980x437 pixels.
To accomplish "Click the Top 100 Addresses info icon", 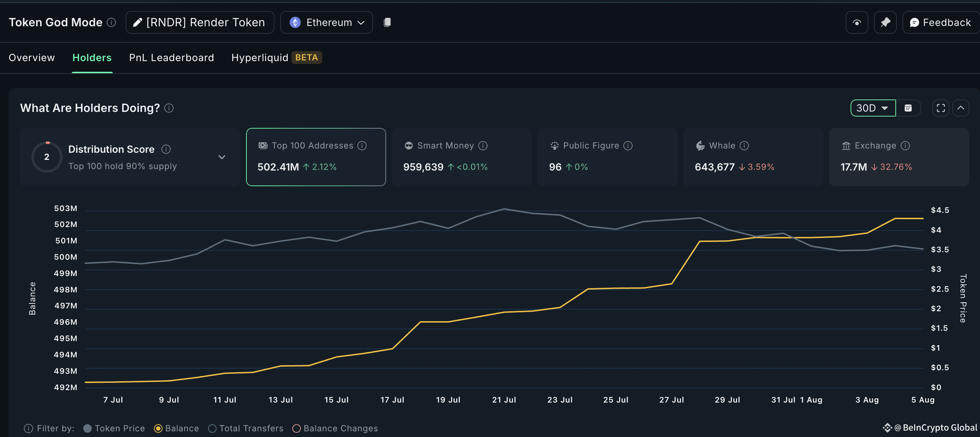I will [362, 146].
